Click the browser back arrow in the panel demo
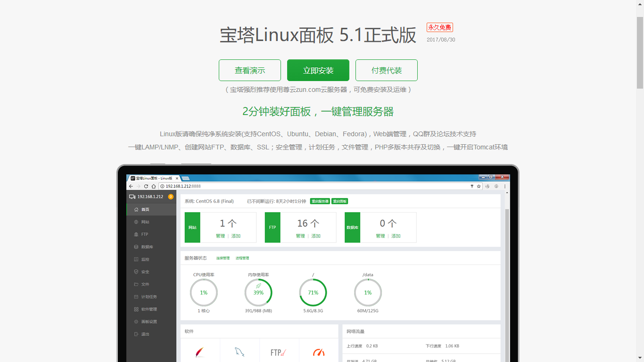This screenshot has height=362, width=644. tap(131, 186)
